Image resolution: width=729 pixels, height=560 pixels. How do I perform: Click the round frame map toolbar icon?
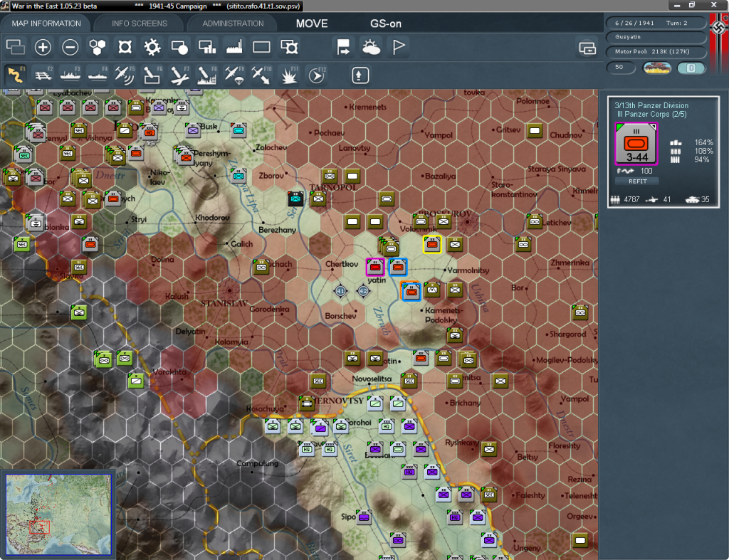click(x=125, y=47)
